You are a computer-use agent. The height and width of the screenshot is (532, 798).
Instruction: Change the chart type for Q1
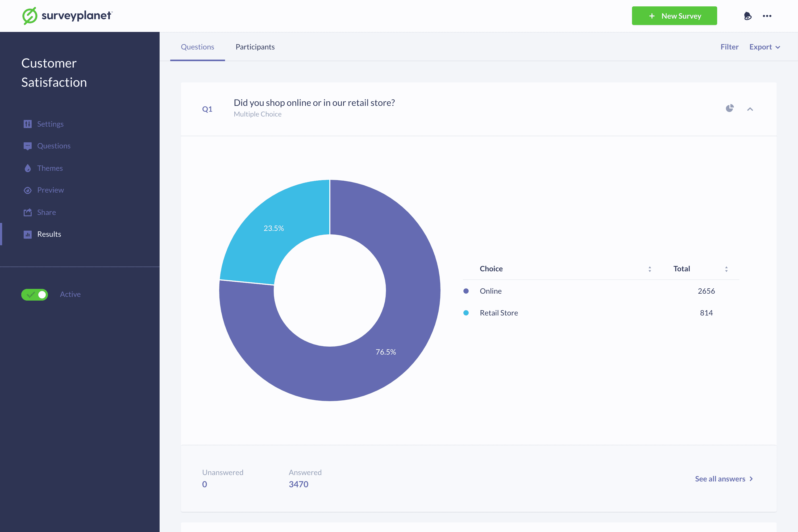(x=730, y=108)
